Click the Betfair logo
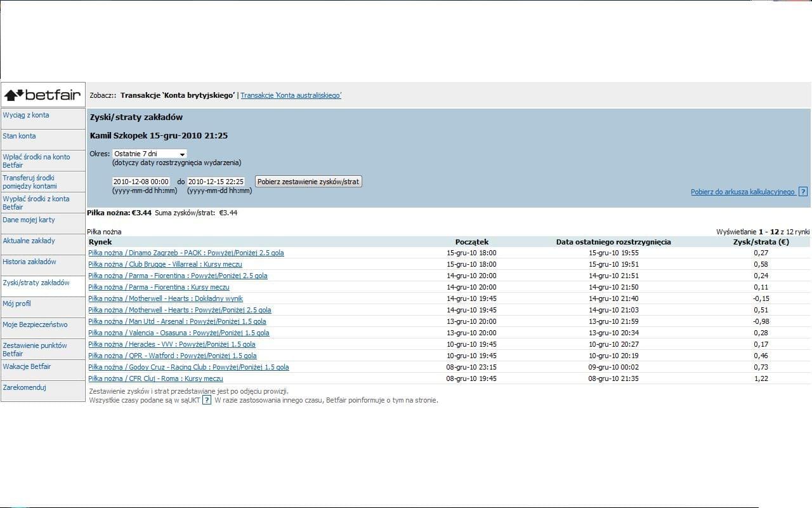Viewport: 812px width, 508px height. [43, 95]
